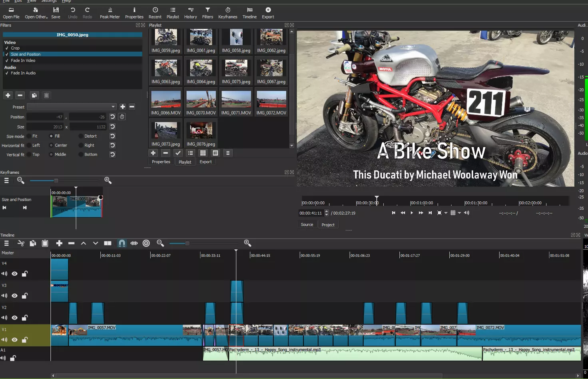The image size is (588, 379).
Task: Toggle ripple all tracks target icon
Action: coord(146,243)
